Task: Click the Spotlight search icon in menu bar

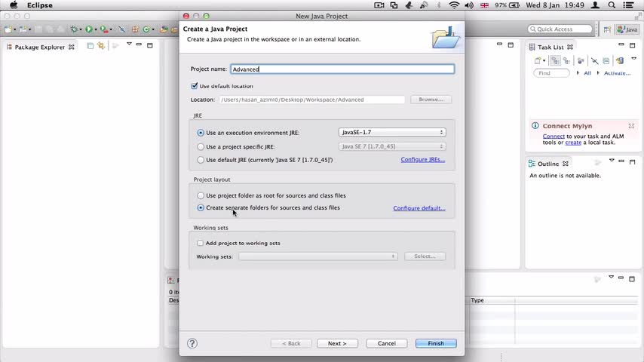Action: pyautogui.click(x=612, y=5)
